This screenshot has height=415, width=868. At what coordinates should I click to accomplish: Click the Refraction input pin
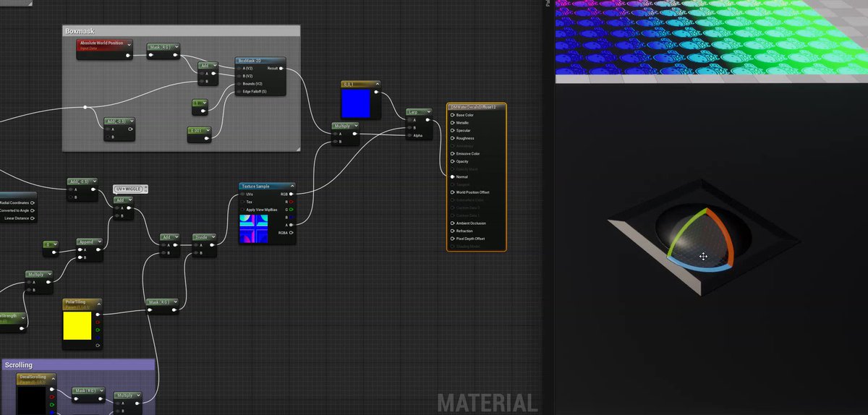(x=453, y=231)
